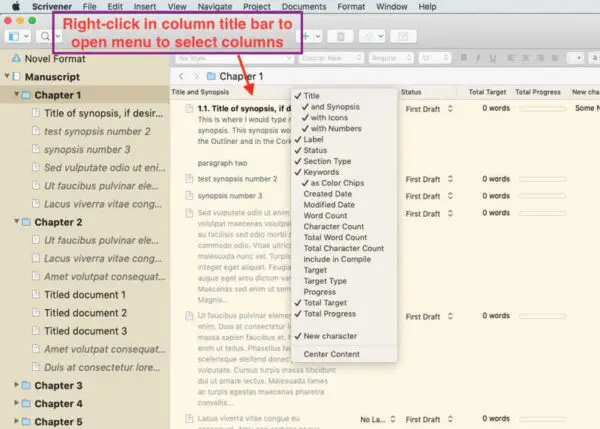Set left text alignment
The image size is (600, 429).
click(511, 58)
